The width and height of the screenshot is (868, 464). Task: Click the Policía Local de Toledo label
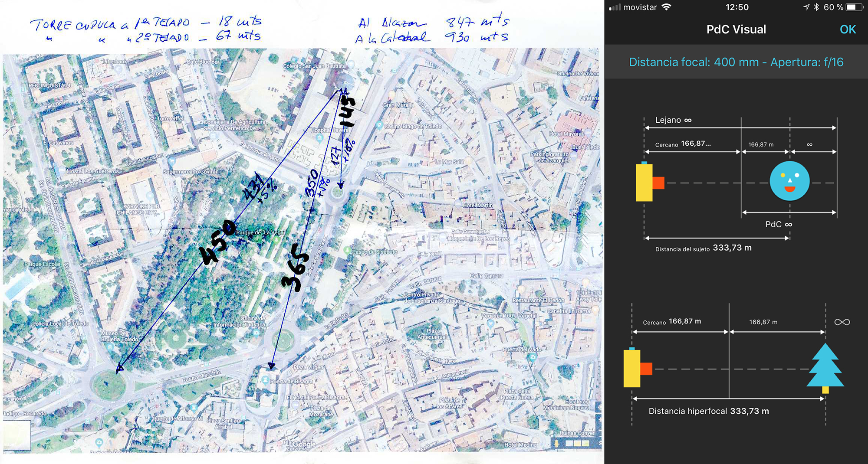pos(60,323)
